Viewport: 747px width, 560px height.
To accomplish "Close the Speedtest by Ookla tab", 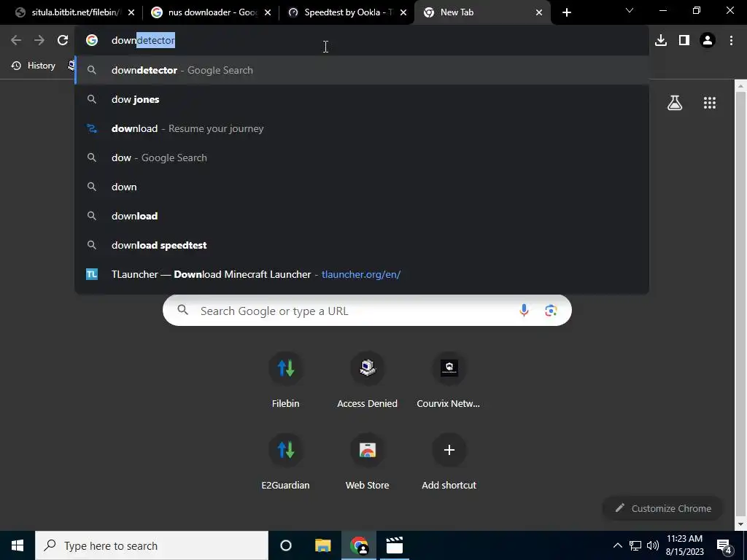I will point(403,12).
